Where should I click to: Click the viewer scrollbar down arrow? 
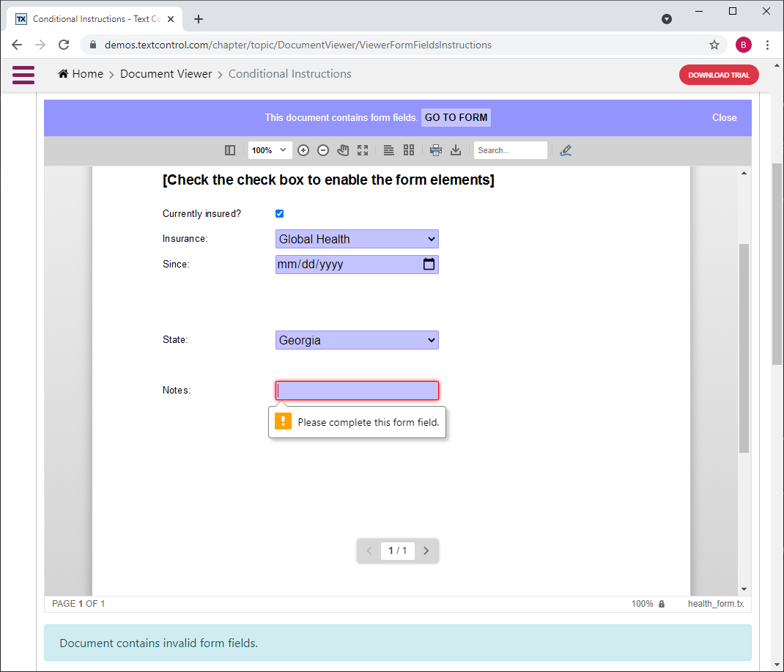click(x=744, y=589)
